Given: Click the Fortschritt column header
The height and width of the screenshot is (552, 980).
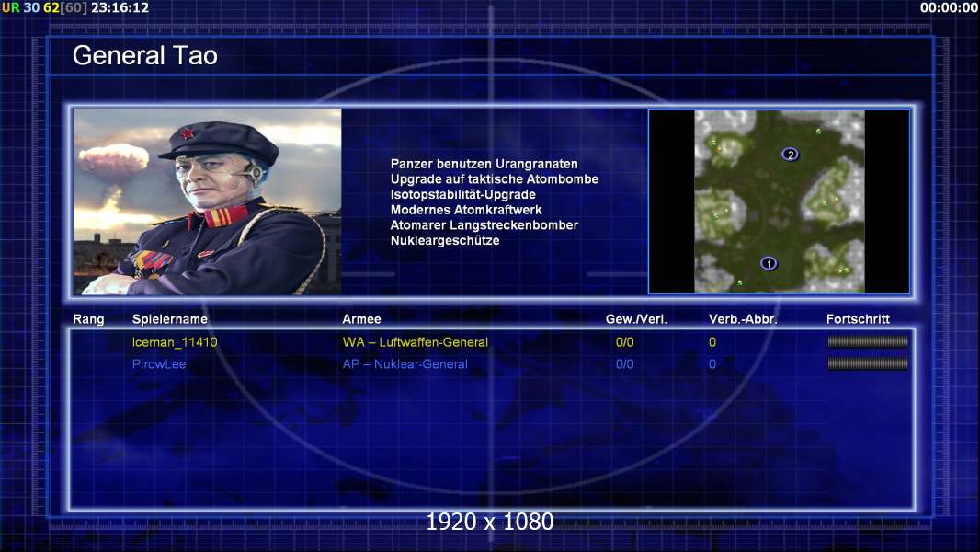Looking at the screenshot, I should (x=858, y=319).
